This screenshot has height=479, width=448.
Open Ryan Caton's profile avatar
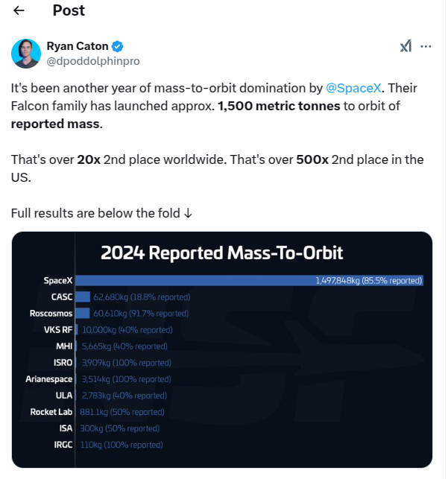click(x=26, y=54)
